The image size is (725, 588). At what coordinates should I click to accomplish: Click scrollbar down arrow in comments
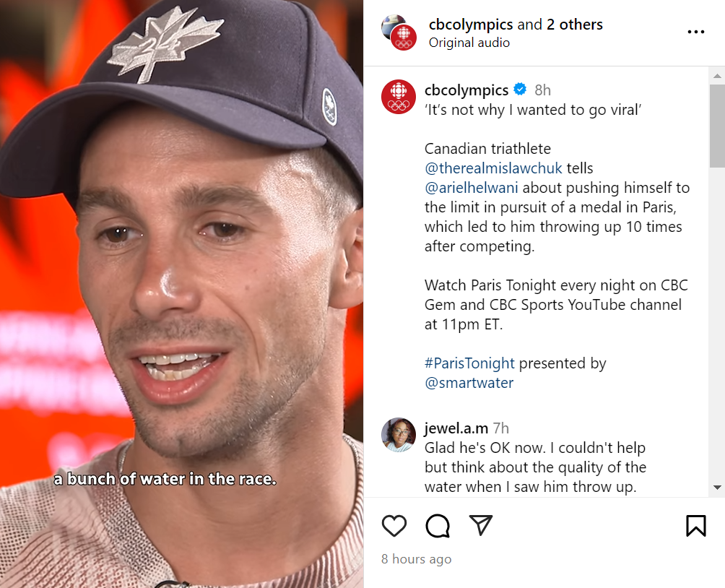tap(717, 487)
